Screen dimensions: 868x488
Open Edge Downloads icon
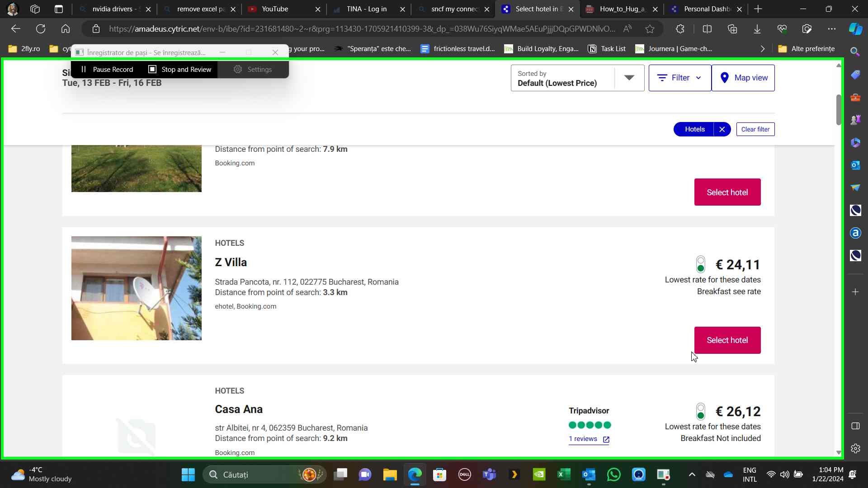pyautogui.click(x=757, y=29)
